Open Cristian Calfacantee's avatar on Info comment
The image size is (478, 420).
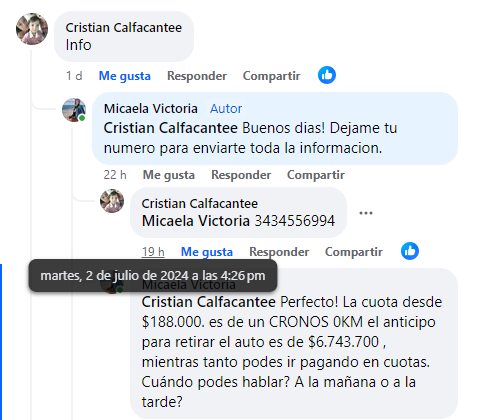pos(32,29)
